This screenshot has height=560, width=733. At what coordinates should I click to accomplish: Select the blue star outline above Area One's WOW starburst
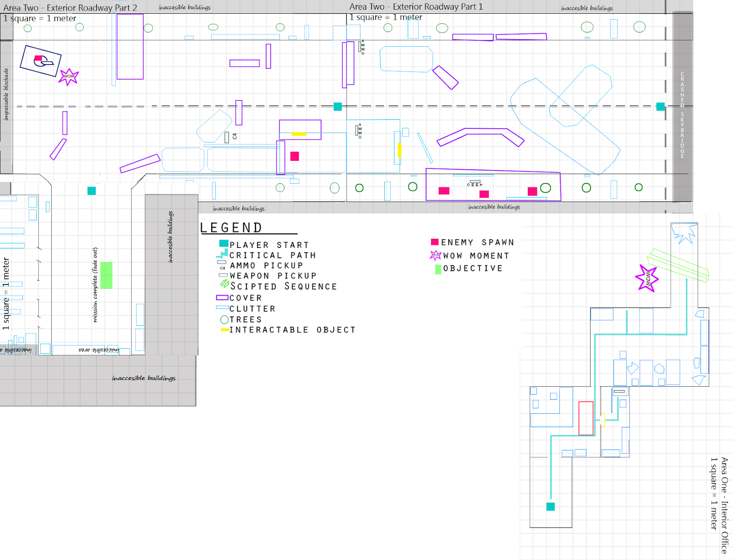click(x=684, y=233)
